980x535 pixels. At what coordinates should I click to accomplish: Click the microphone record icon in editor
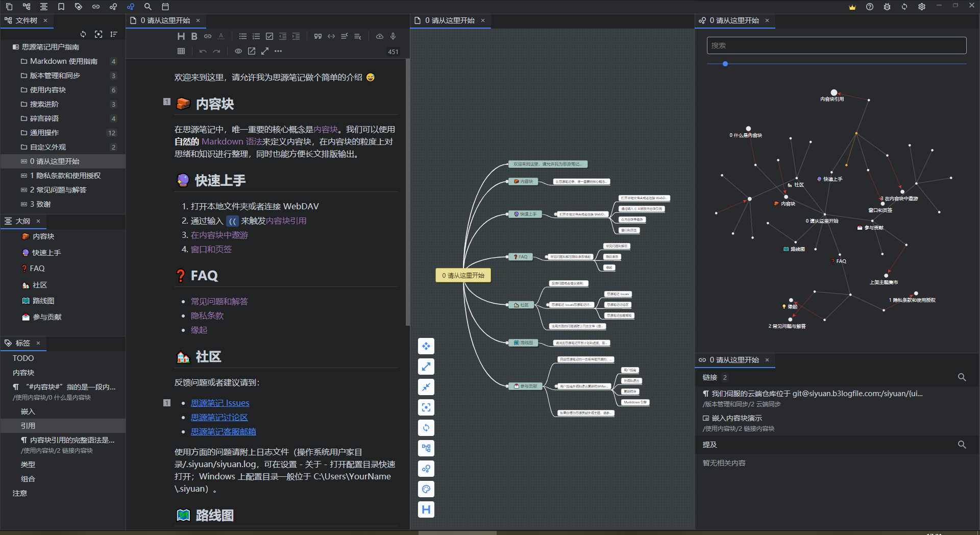pos(393,36)
